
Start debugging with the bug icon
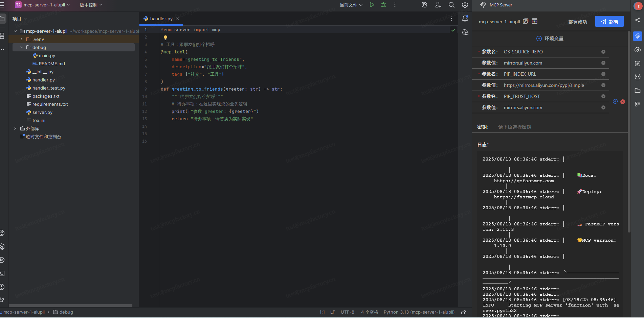[x=383, y=5]
